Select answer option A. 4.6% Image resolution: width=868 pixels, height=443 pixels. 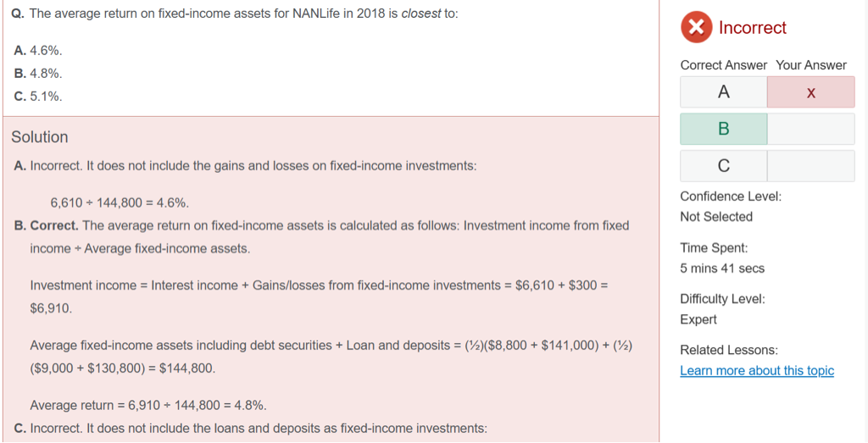(38, 51)
